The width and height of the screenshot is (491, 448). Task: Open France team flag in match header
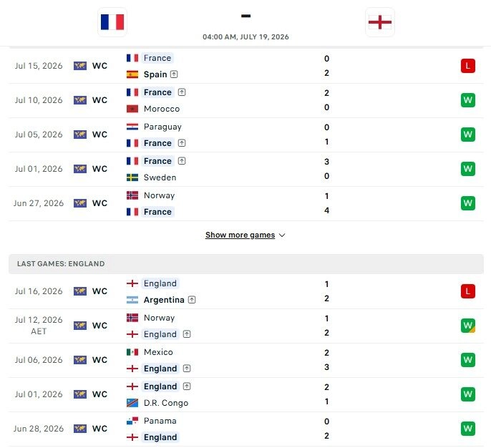tap(112, 22)
